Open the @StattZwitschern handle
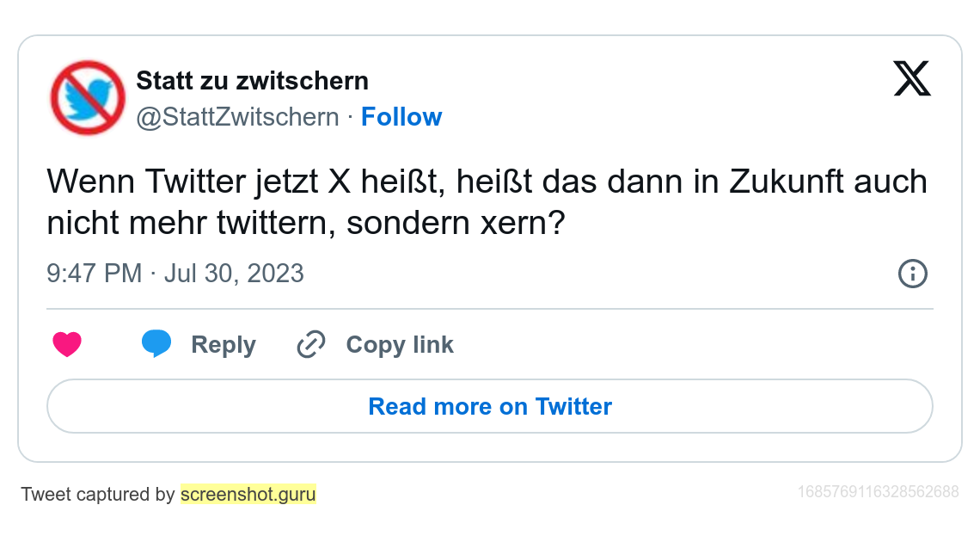Screen dimensions: 980x542 point(237,117)
